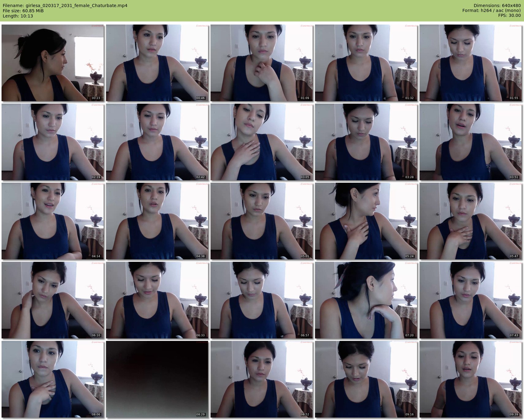The height and width of the screenshot is (420, 524).
Task: Click the last thumbnail, timestamped 09:39
Action: [471, 379]
